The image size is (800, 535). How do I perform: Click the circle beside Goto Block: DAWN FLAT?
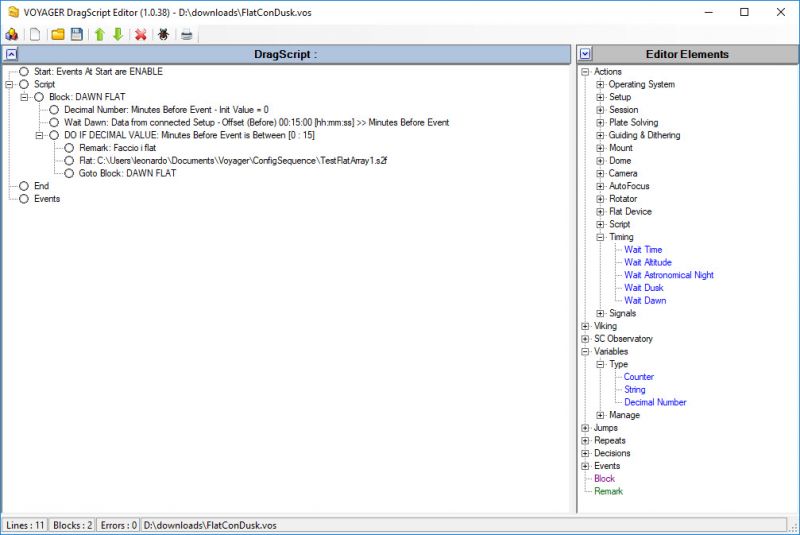click(x=69, y=173)
